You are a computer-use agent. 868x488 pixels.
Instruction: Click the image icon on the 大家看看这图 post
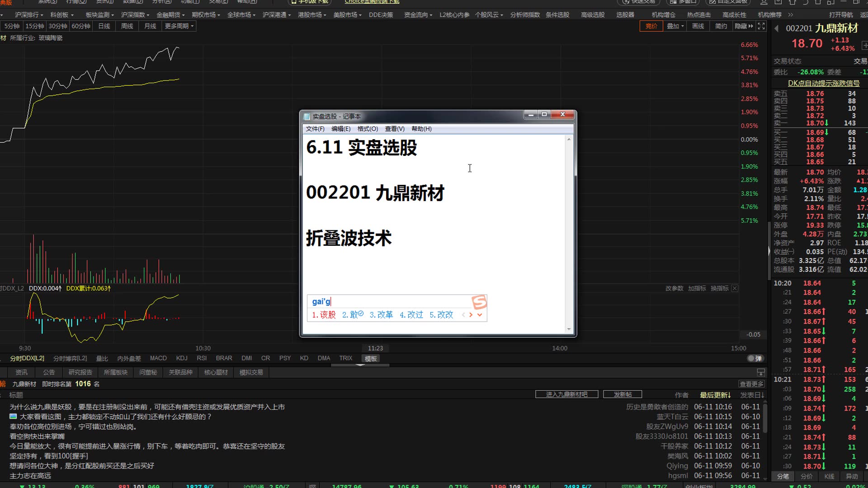13,417
